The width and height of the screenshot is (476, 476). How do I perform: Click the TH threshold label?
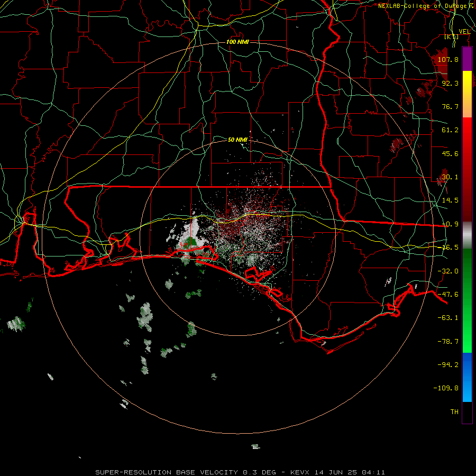tap(454, 411)
